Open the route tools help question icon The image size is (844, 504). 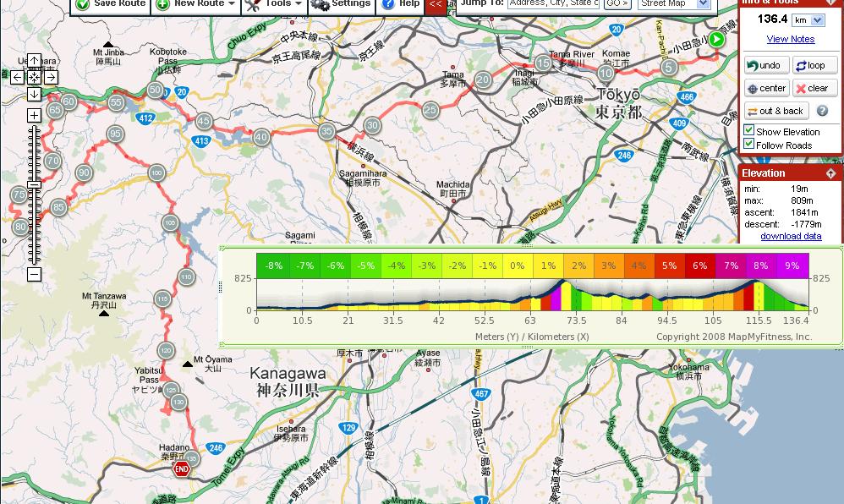coord(821,111)
